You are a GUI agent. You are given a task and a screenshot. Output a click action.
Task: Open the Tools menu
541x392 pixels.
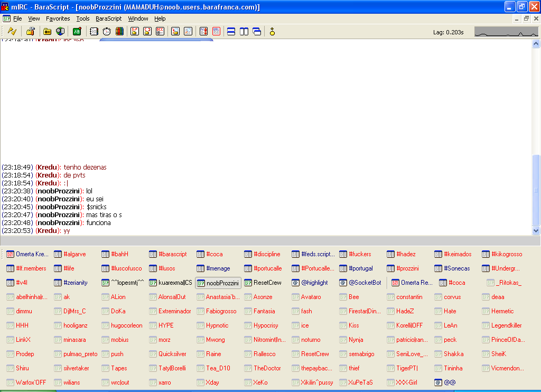[83, 18]
